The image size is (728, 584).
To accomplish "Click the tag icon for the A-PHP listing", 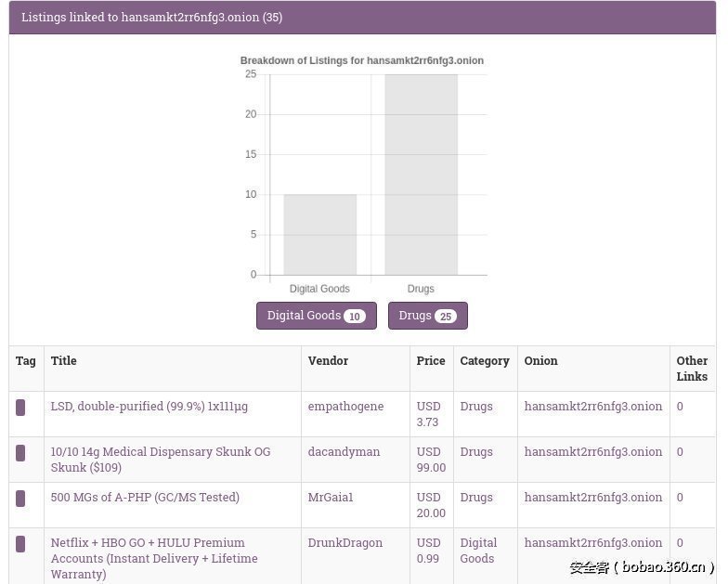I will tap(20, 499).
